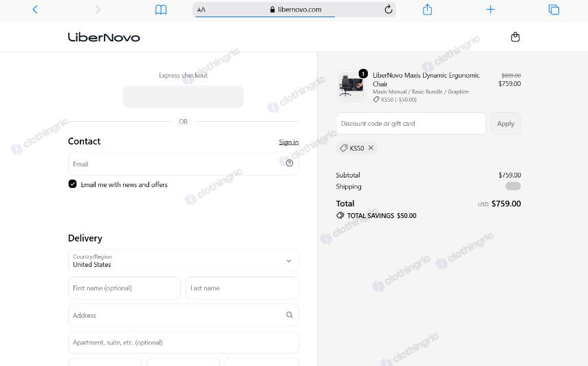The image size is (588, 366).
Task: Open Safari bookmarks book icon
Action: 161,10
